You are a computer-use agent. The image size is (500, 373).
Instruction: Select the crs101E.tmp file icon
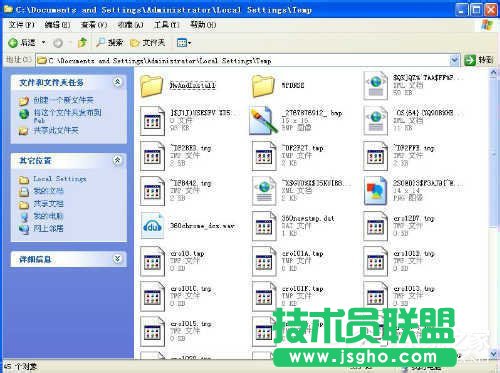[264, 296]
